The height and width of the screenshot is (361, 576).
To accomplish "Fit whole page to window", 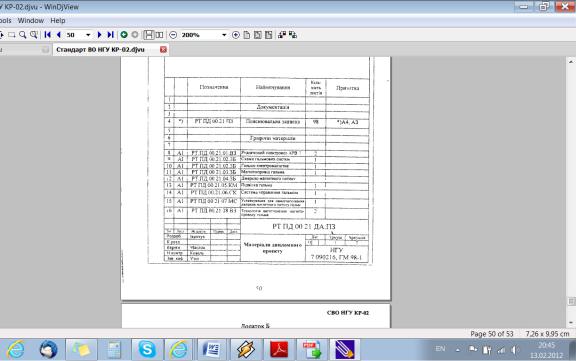I will [269, 35].
